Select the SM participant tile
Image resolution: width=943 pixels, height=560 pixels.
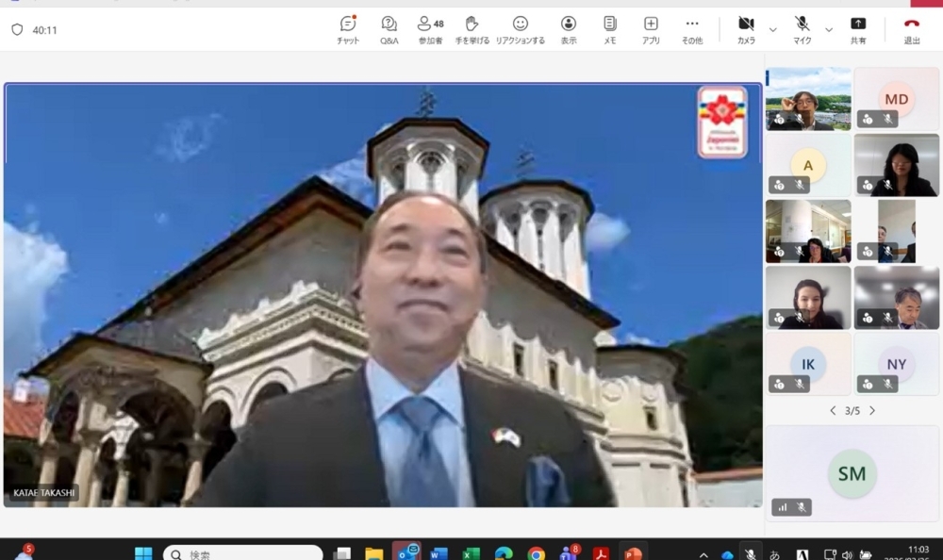coord(852,473)
